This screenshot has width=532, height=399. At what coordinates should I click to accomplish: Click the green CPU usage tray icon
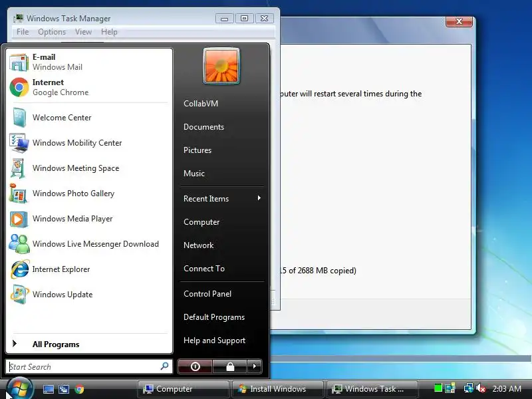[438, 388]
